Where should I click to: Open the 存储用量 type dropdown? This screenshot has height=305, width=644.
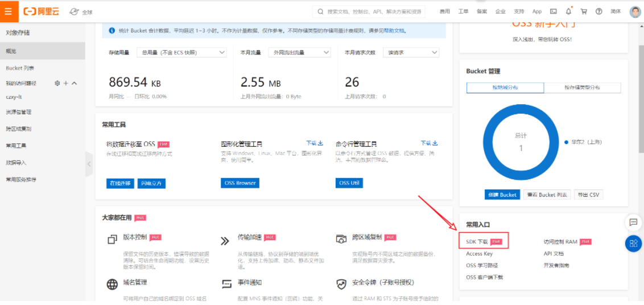[182, 52]
